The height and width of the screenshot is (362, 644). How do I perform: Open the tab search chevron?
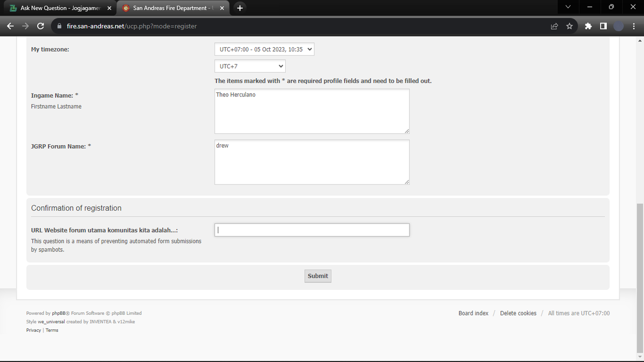tap(568, 7)
